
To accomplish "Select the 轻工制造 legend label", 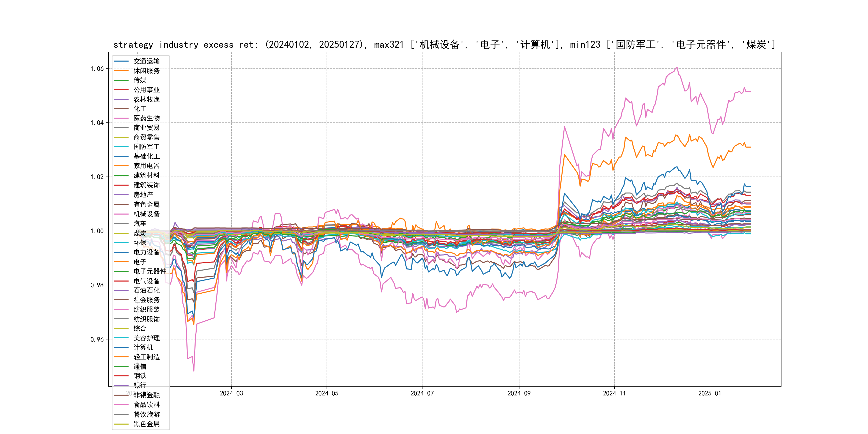I will tap(146, 357).
